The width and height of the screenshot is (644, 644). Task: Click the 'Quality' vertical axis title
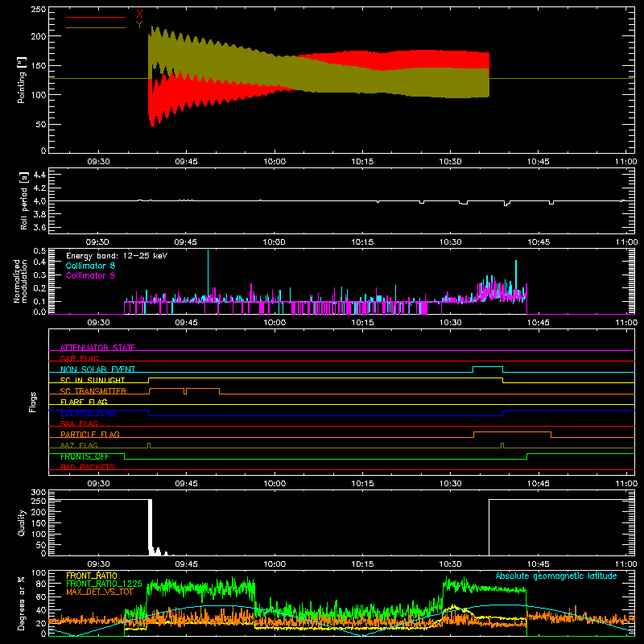point(22,522)
